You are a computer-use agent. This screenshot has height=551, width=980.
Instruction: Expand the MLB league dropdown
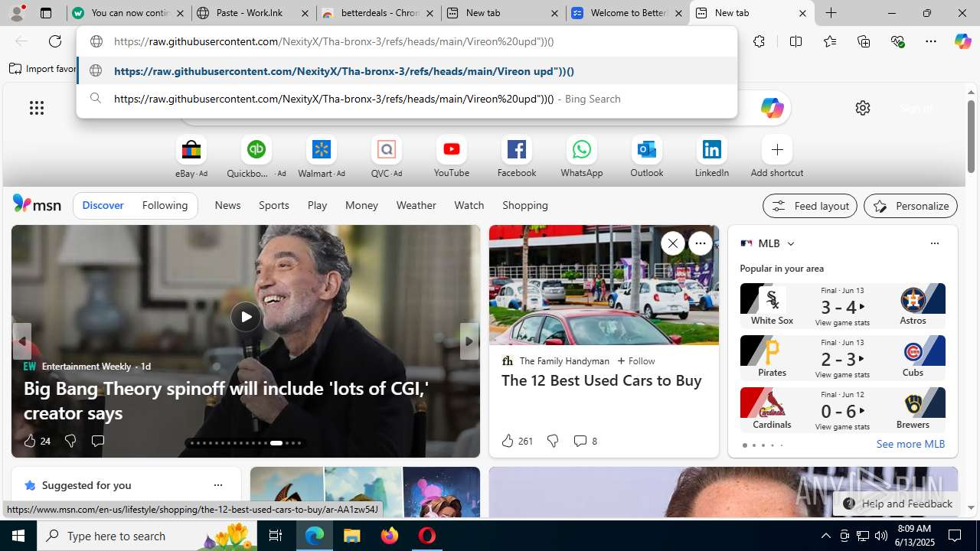coord(790,244)
